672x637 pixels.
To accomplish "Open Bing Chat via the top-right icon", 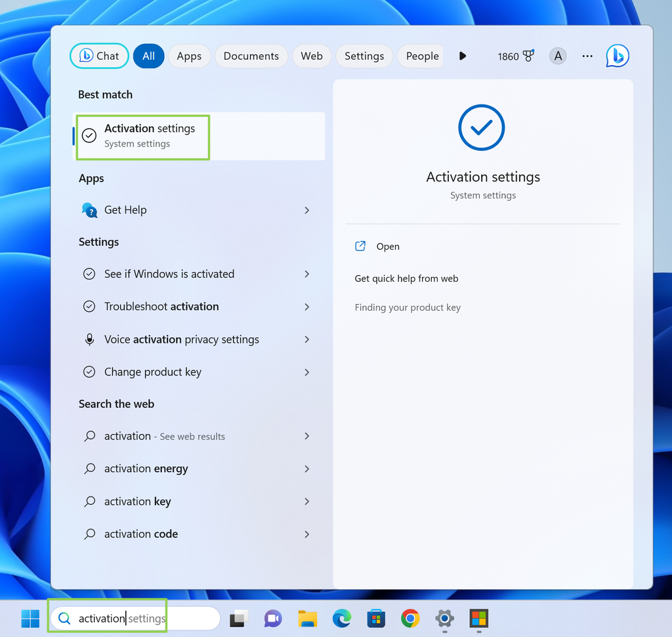I will (616, 56).
